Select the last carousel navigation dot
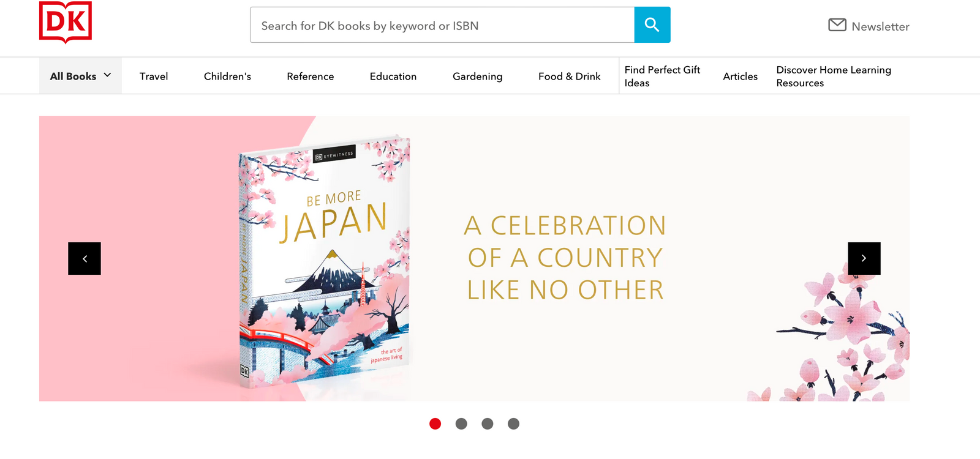 pos(513,424)
